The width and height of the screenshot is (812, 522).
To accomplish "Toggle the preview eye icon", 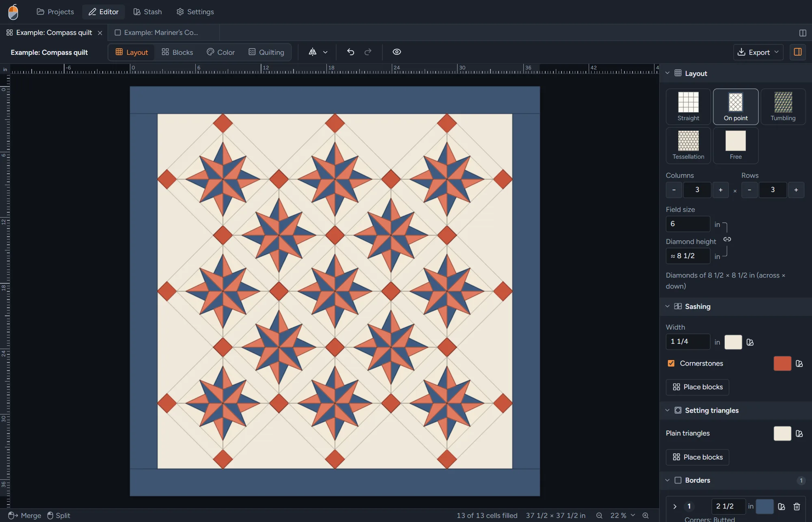I will (397, 52).
